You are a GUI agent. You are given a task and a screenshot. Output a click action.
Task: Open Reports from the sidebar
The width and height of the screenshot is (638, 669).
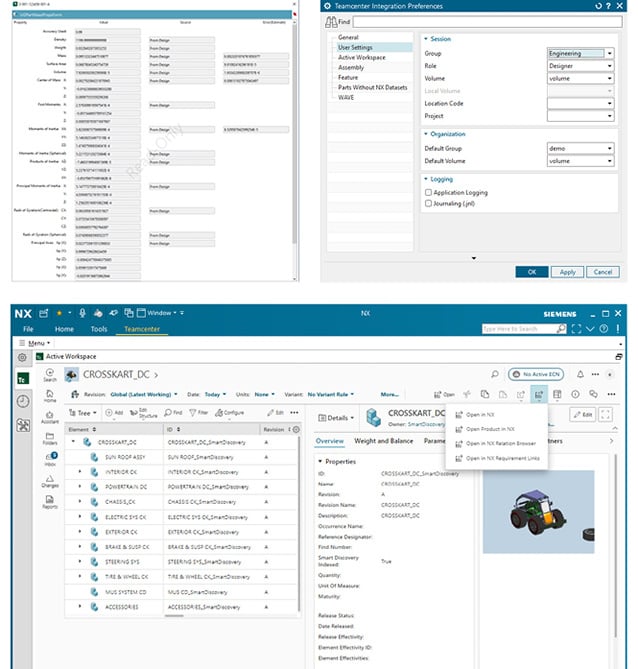(x=50, y=502)
